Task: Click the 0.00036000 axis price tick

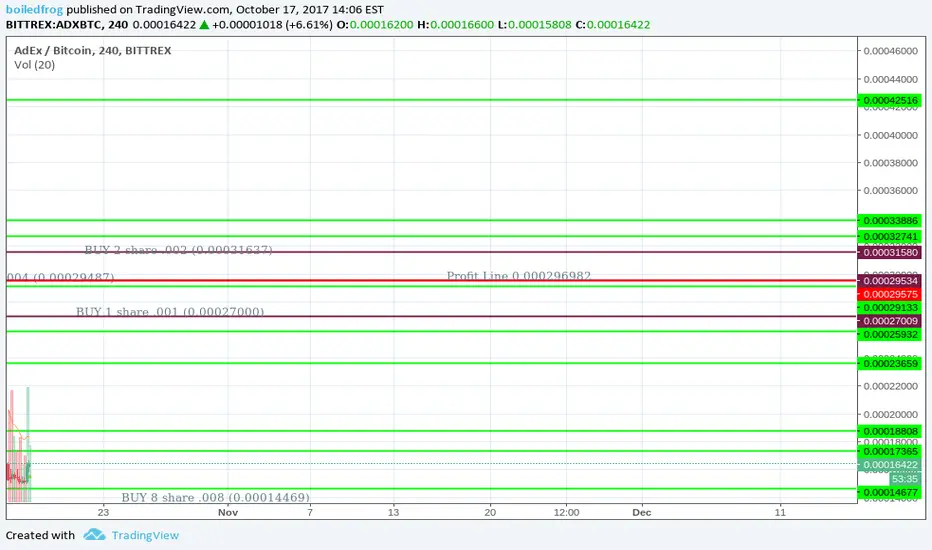Action: [x=890, y=191]
